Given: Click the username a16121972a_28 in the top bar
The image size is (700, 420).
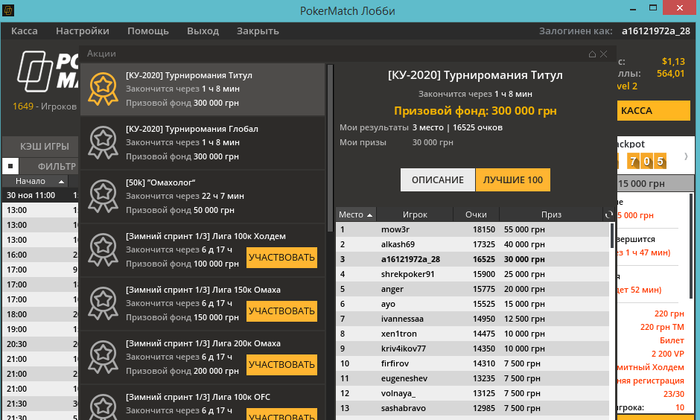Looking at the screenshot, I should coord(656,31).
